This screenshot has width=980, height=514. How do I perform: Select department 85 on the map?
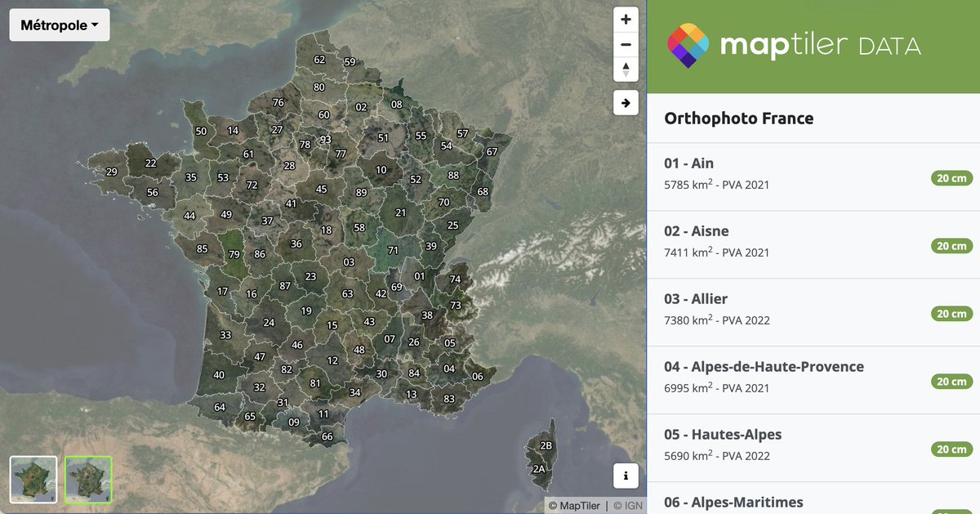point(202,249)
